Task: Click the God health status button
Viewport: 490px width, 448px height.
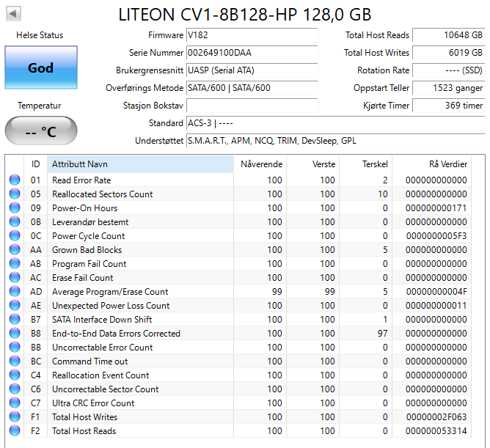Action: pos(41,67)
